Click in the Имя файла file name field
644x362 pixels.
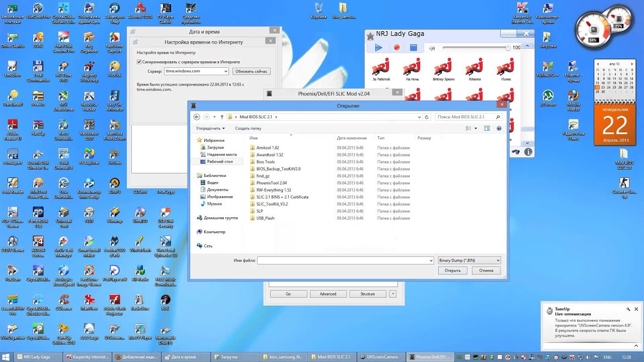(345, 260)
